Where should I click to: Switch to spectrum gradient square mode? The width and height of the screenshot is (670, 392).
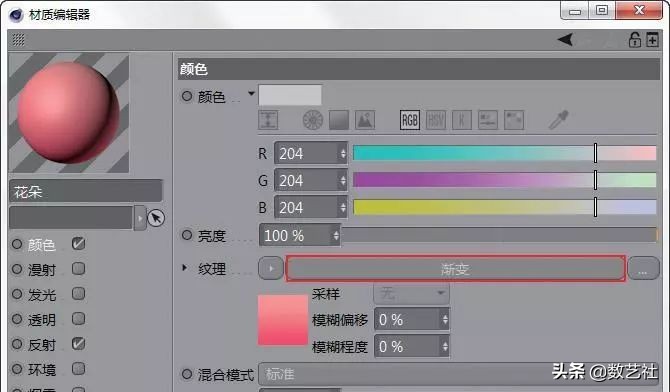click(339, 120)
